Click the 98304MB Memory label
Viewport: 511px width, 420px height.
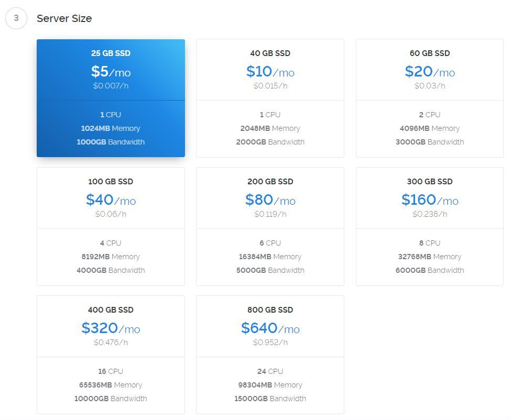[x=270, y=385]
